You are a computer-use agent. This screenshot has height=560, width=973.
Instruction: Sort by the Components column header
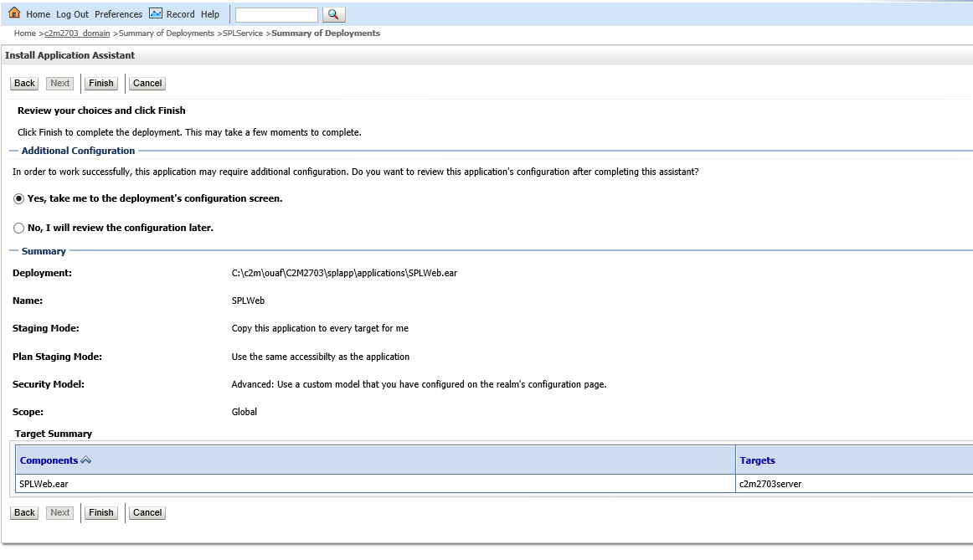coord(49,460)
